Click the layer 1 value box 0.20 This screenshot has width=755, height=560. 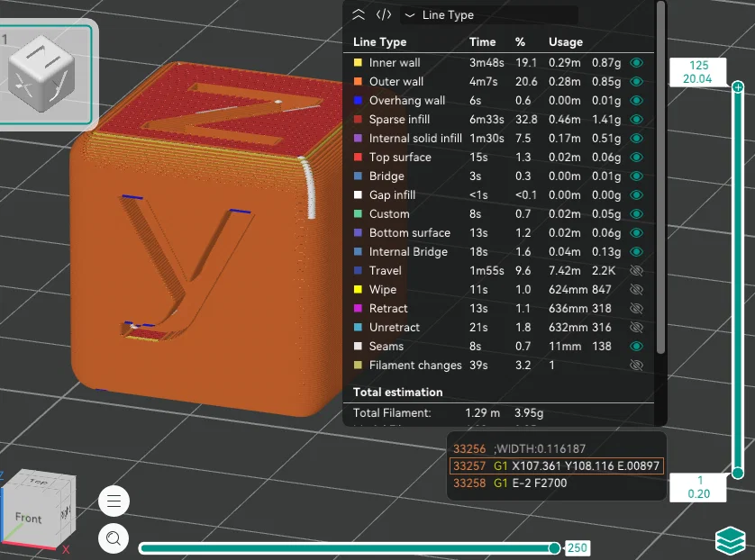[x=698, y=487]
